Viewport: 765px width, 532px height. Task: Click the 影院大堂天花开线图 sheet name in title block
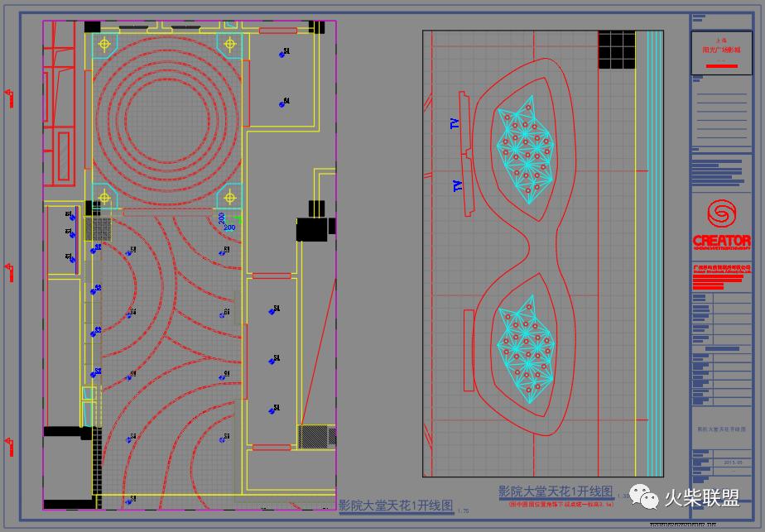(x=722, y=429)
